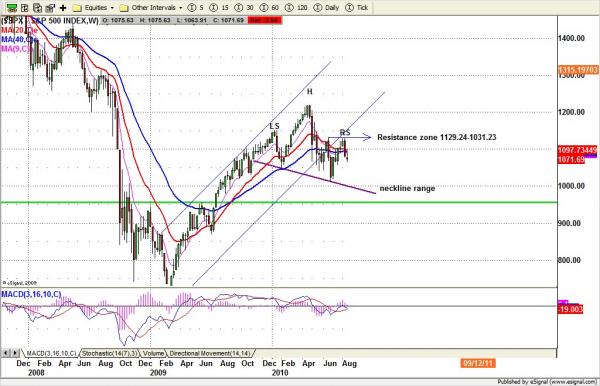Click the orange 1315.19703 price marker
This screenshot has width=600, height=386.
pyautogui.click(x=578, y=70)
